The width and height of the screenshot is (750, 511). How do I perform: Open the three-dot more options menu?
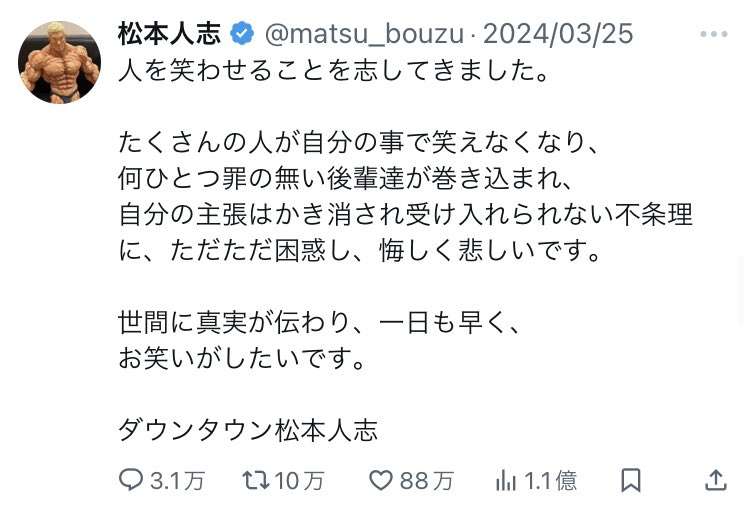coord(714,34)
